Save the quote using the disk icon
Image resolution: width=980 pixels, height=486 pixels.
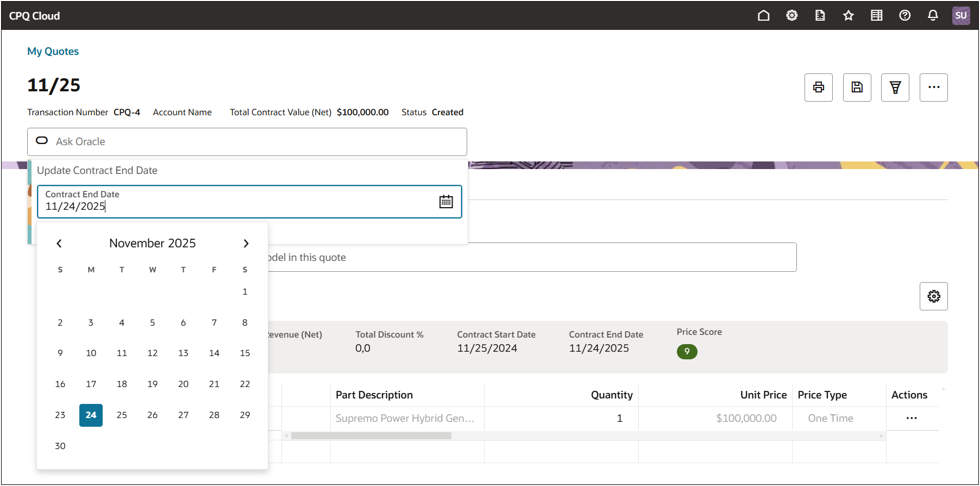[x=857, y=88]
